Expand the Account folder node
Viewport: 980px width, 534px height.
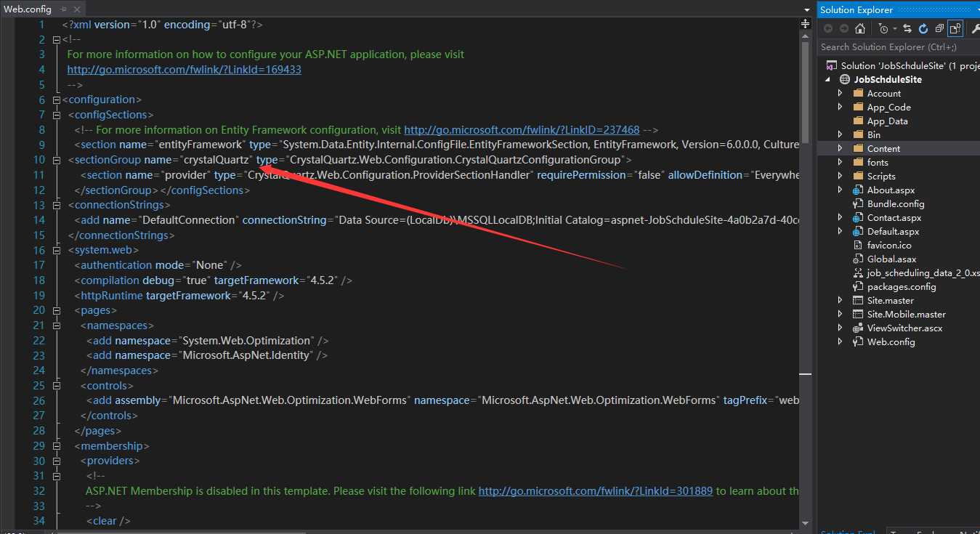pyautogui.click(x=841, y=93)
